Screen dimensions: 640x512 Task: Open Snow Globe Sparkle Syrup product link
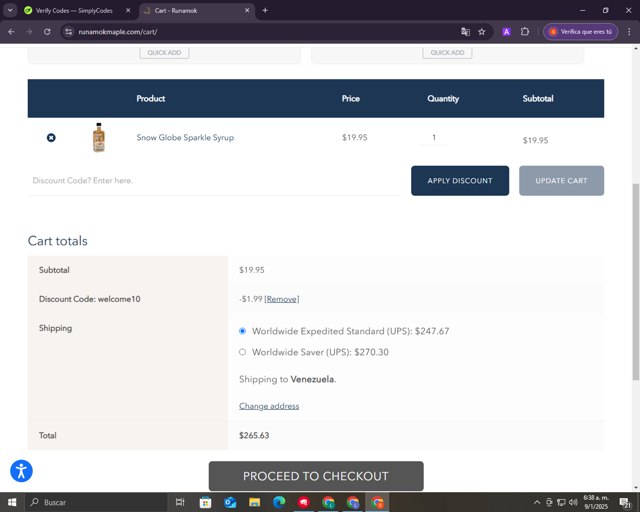tap(185, 138)
